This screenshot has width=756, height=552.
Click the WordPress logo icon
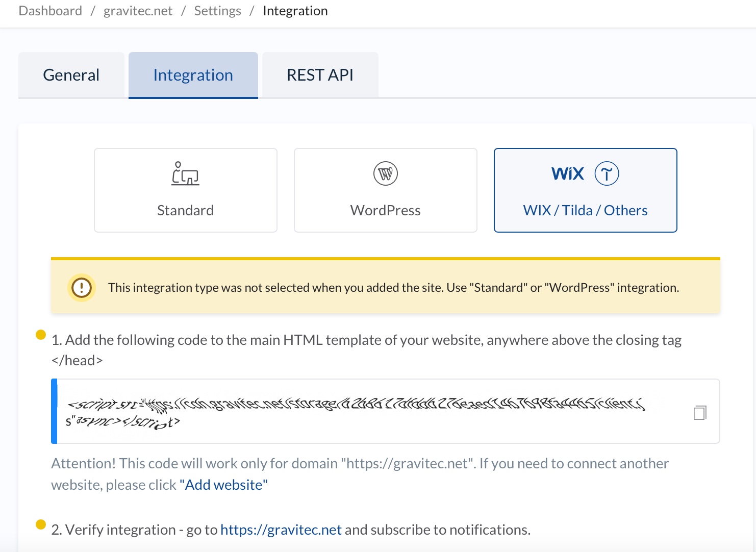pos(385,173)
